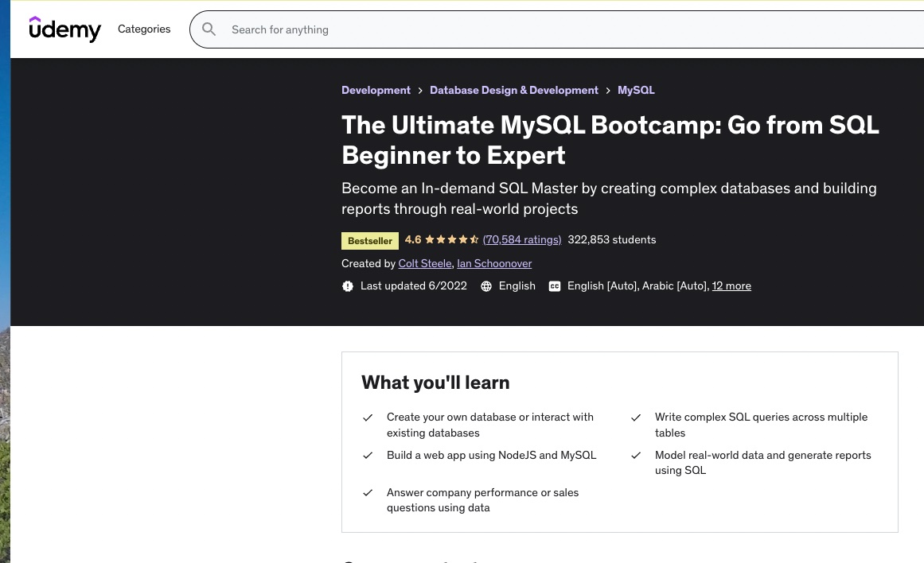Click the half-filled fifth rating star

pos(474,239)
